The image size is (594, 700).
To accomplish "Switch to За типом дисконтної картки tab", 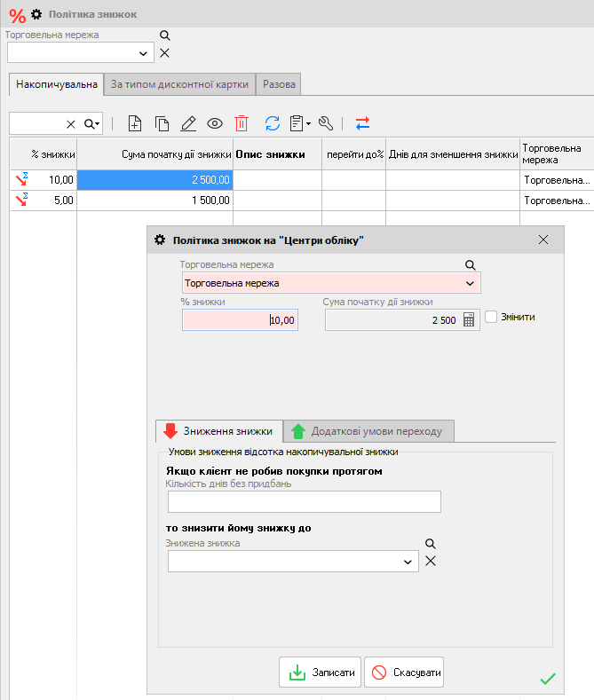I will [x=180, y=84].
